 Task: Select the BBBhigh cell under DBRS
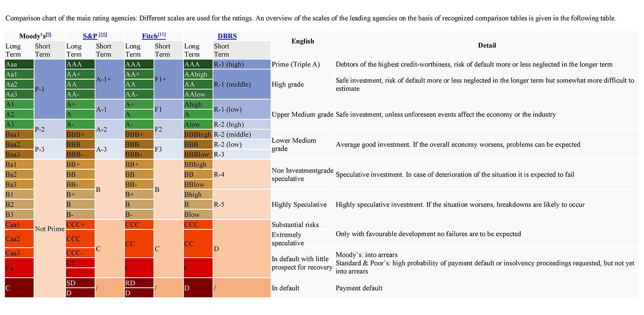[198, 134]
